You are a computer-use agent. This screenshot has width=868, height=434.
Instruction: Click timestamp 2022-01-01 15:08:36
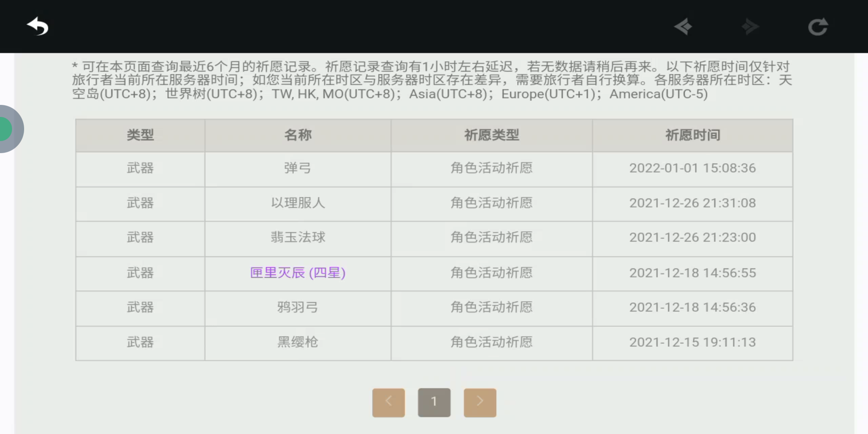[692, 168]
